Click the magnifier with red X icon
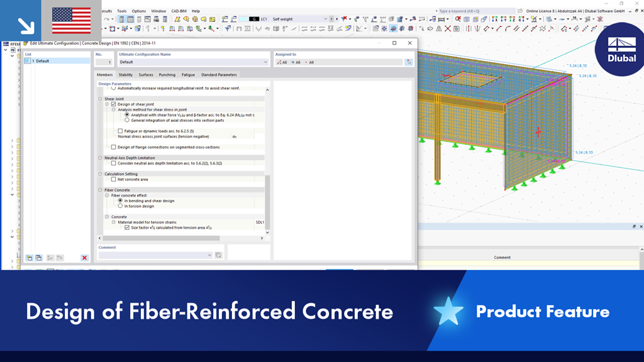 pyautogui.click(x=458, y=19)
